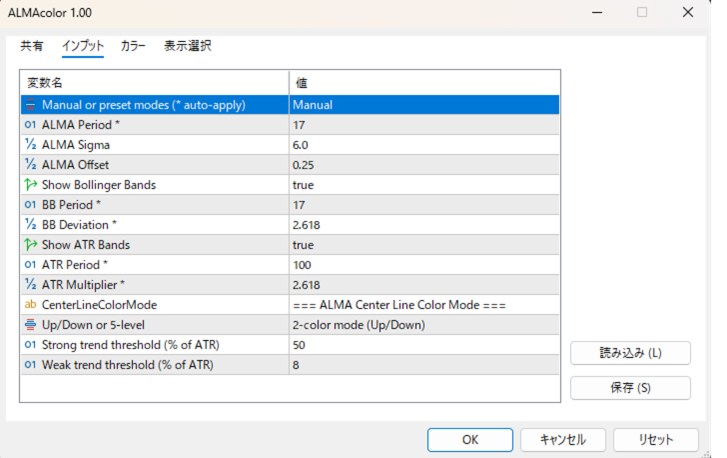Edit Strong trend threshold value 50
727x458 pixels.
(x=424, y=344)
